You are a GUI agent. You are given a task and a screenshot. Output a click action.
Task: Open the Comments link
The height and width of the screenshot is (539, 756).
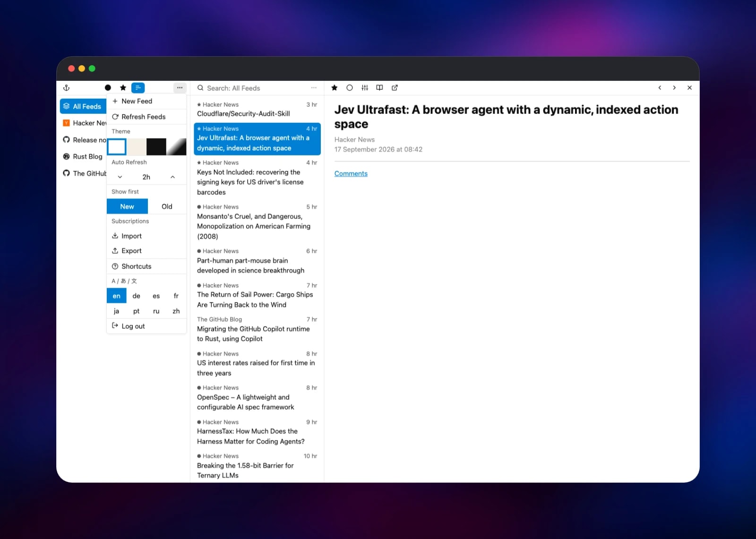351,174
